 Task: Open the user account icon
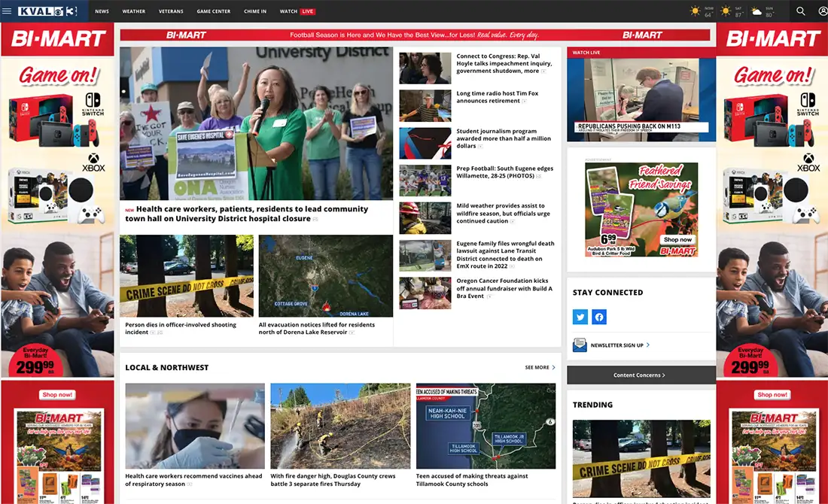point(823,11)
